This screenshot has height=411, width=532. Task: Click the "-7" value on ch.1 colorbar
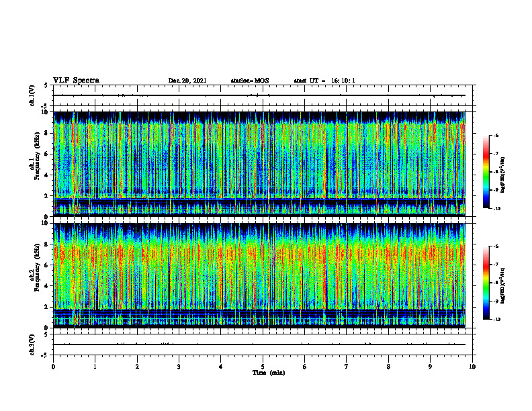tap(496, 154)
